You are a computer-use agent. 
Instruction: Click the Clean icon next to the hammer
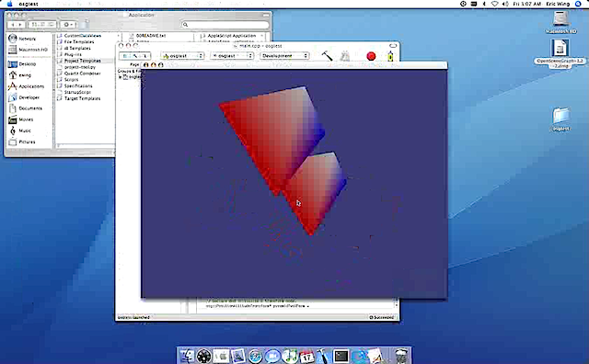coord(345,56)
